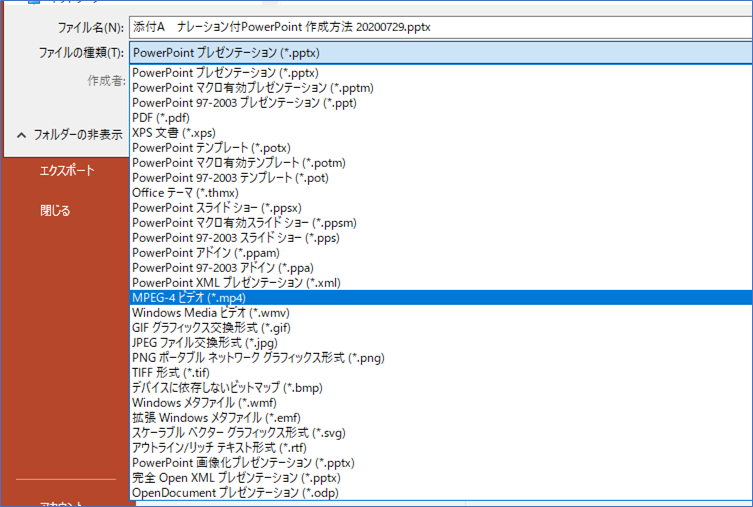Select PowerPoint 97-2003 スライド ショー (*.pps)
The width and height of the screenshot is (753, 507).
[x=441, y=238]
